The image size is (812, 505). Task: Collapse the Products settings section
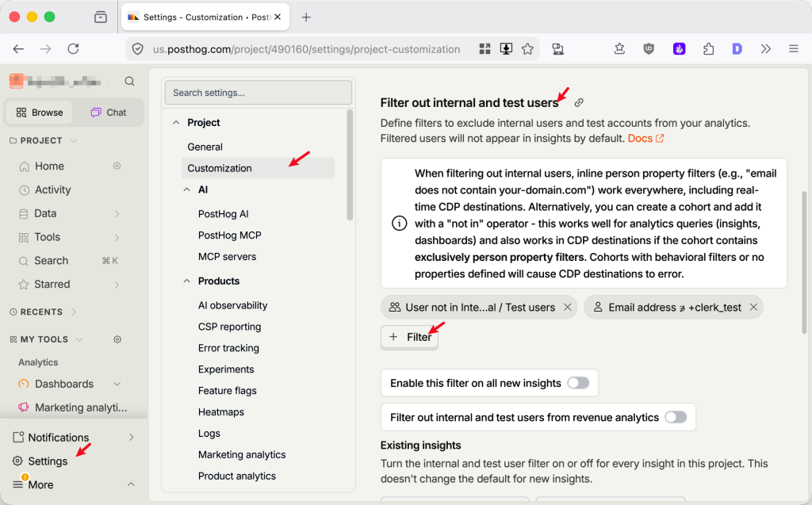click(x=187, y=281)
